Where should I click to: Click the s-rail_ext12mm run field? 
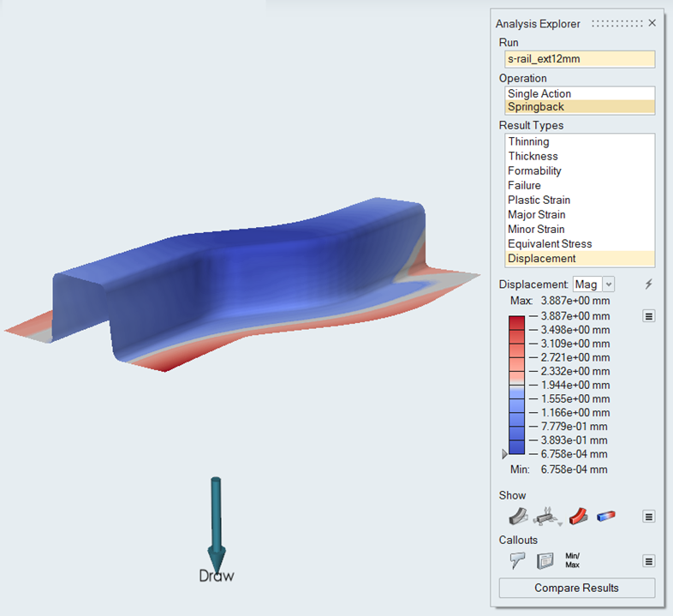pyautogui.click(x=580, y=59)
